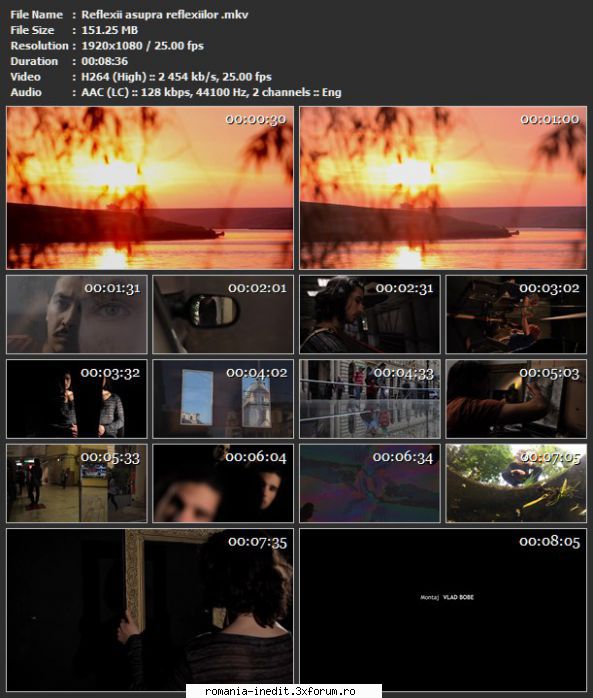593x698 pixels.
Task: Open the frame at 00:01:31
Action: [77, 314]
